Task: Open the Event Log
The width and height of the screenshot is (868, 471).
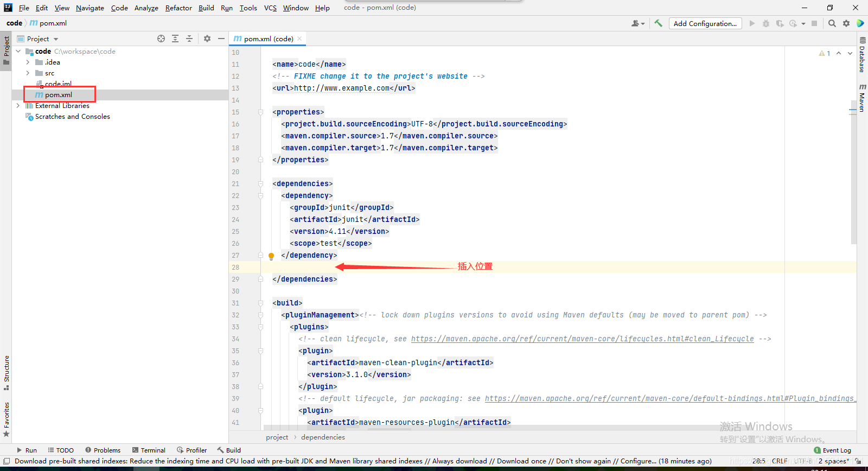Action: click(x=832, y=450)
